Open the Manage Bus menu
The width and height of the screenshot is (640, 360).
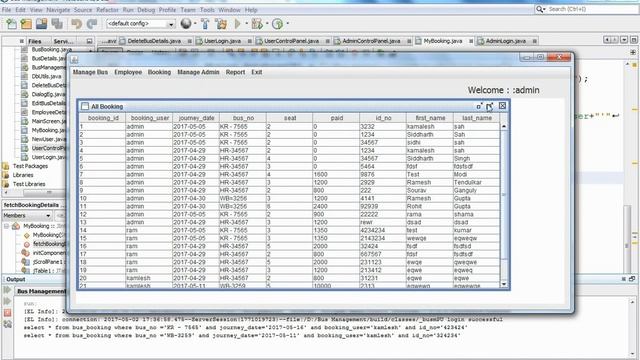pos(90,72)
